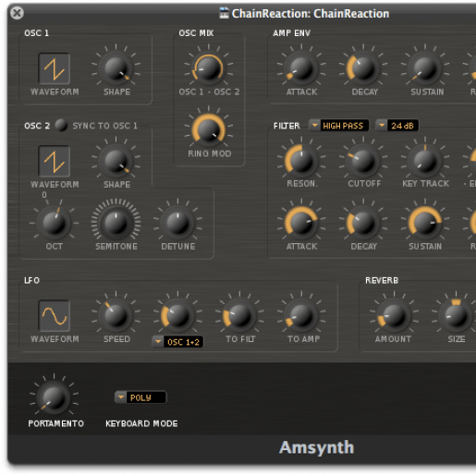Click the Amp Env Decay knob
The width and height of the screenshot is (476, 476).
(x=363, y=68)
